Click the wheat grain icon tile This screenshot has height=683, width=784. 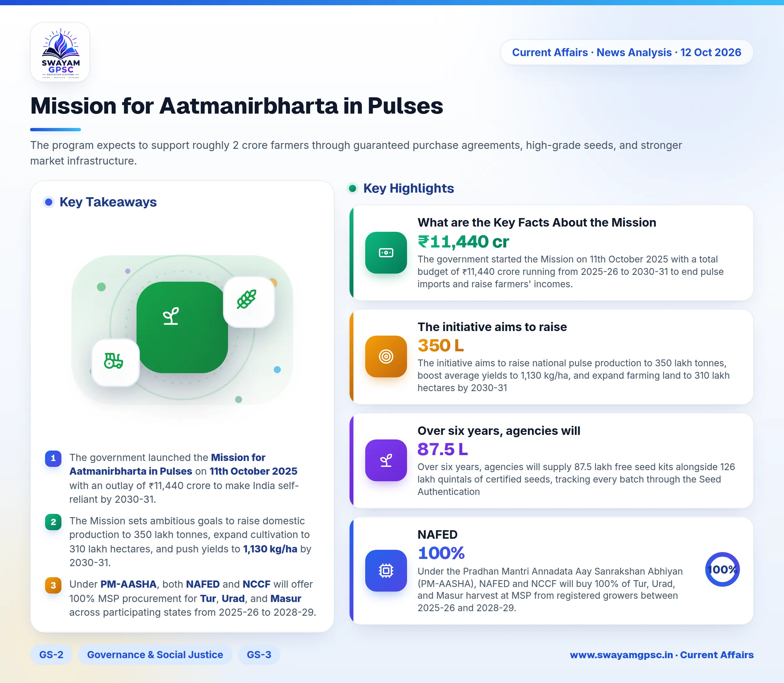249,301
